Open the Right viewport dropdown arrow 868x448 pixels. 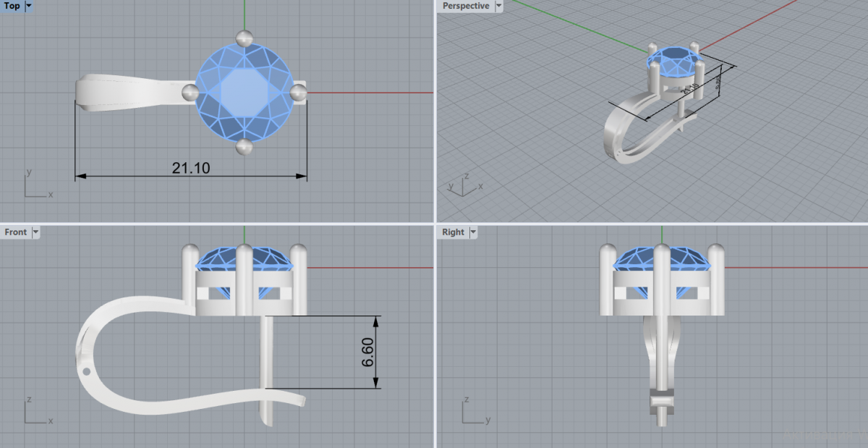pyautogui.click(x=474, y=232)
